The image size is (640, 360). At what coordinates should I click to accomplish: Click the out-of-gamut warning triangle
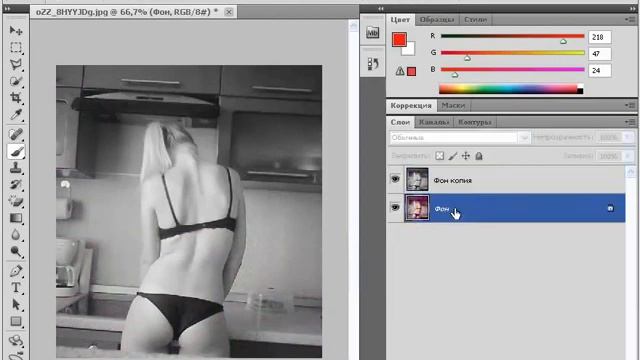(400, 71)
